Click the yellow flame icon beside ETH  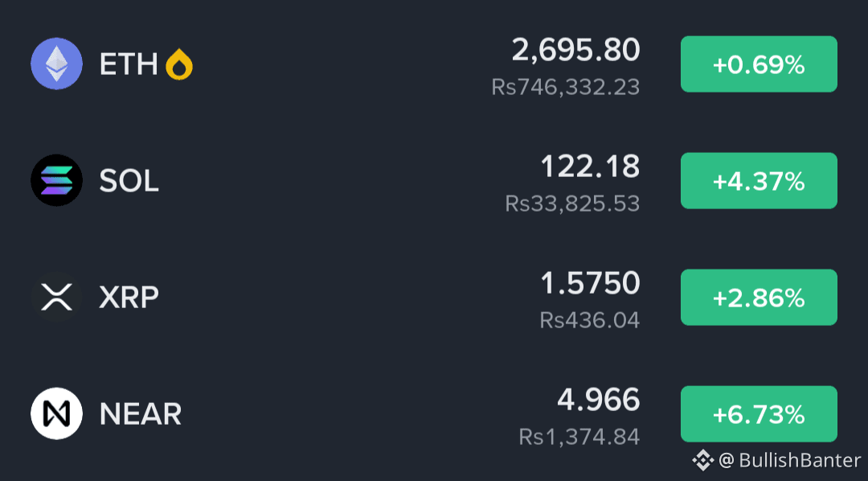[x=179, y=64]
